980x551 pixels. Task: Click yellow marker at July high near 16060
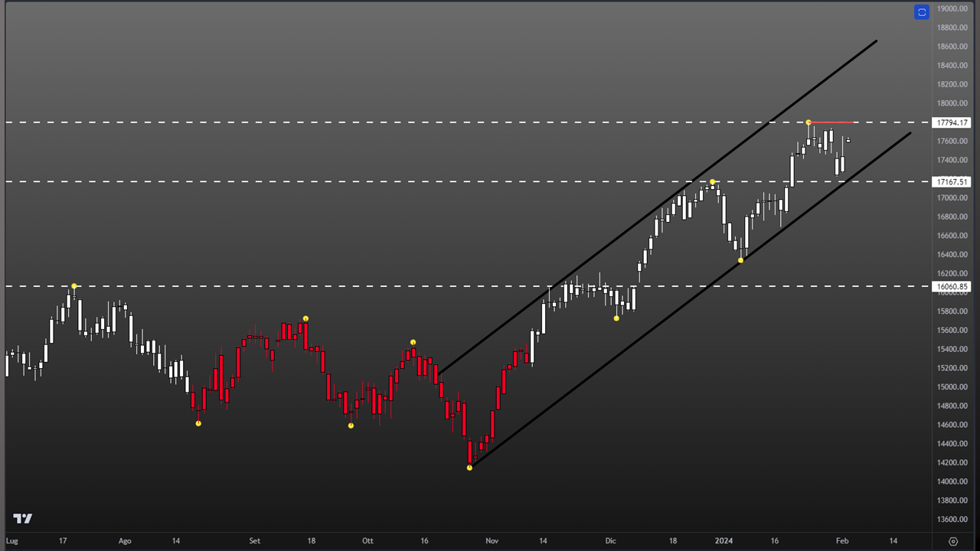(74, 286)
